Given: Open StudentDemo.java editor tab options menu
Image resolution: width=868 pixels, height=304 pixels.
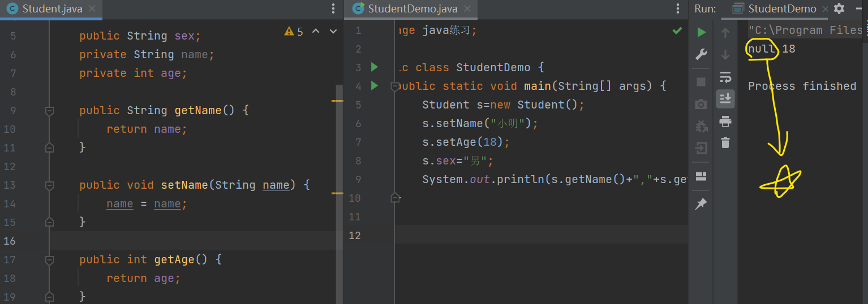Looking at the screenshot, I should (678, 8).
